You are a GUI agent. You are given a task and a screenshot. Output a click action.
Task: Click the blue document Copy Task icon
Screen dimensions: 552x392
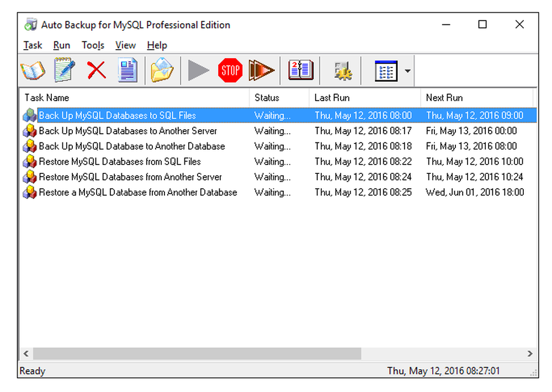128,71
